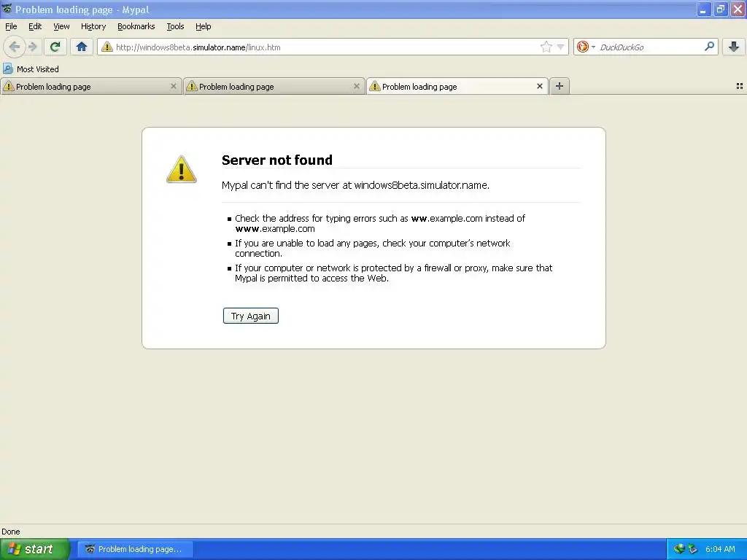This screenshot has width=747, height=560.
Task: Open the URL history dropdown arrow
Action: click(x=561, y=47)
